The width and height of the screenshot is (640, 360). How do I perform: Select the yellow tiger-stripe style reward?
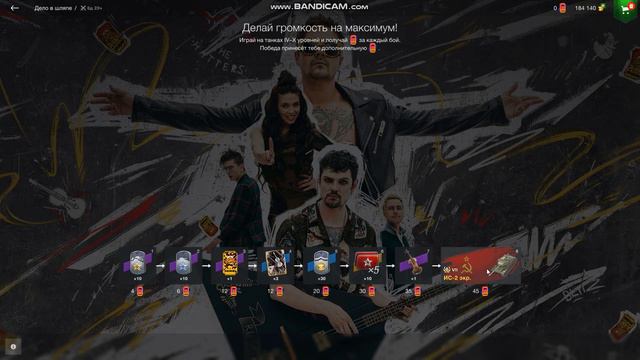229,265
